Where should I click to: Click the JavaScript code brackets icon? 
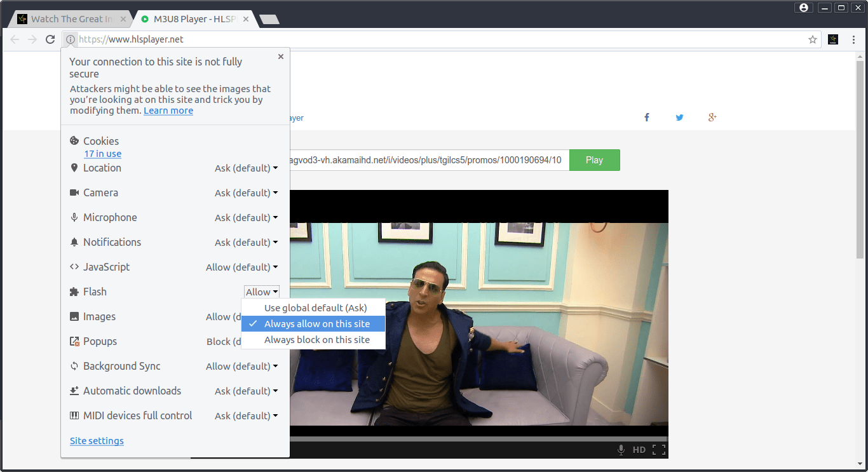pos(74,267)
